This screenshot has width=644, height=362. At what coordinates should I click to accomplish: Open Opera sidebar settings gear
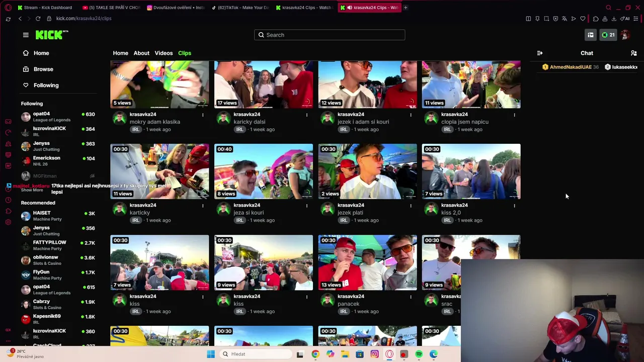click(x=8, y=222)
